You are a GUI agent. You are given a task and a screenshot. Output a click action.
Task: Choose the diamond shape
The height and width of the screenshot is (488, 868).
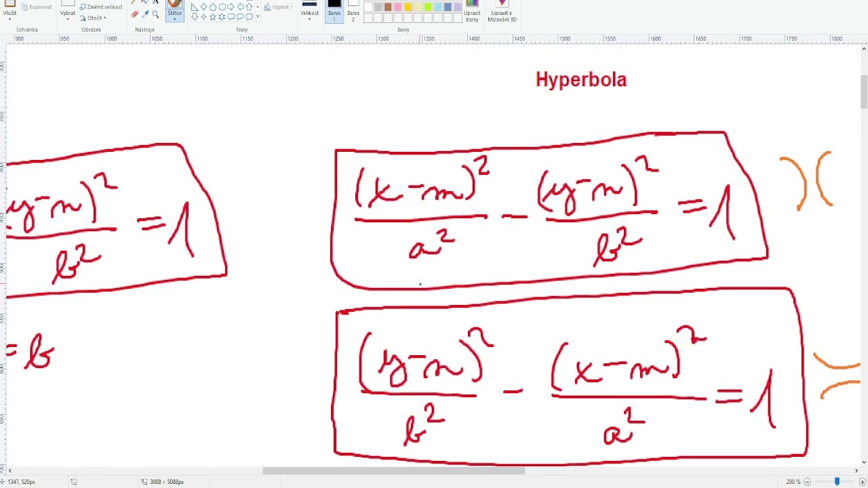click(203, 7)
